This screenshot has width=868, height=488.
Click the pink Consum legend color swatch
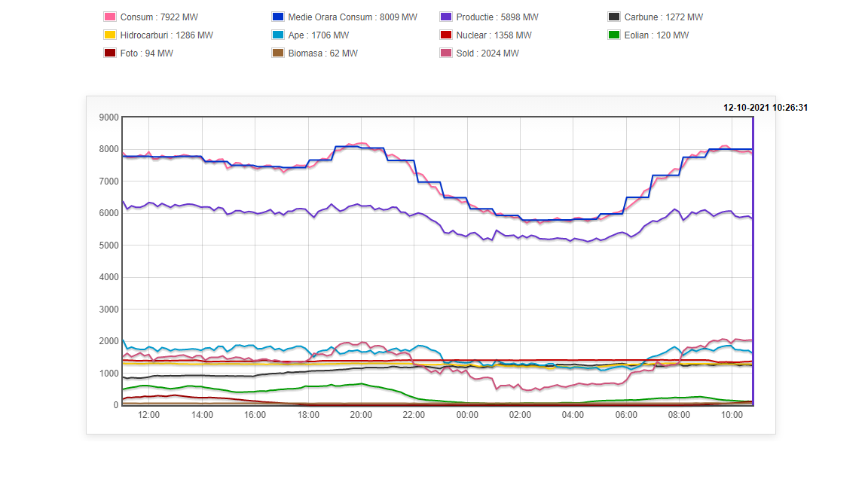pyautogui.click(x=109, y=17)
